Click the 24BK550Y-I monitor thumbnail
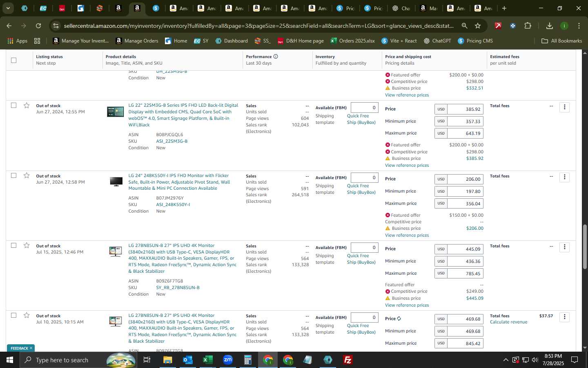 pos(116,182)
